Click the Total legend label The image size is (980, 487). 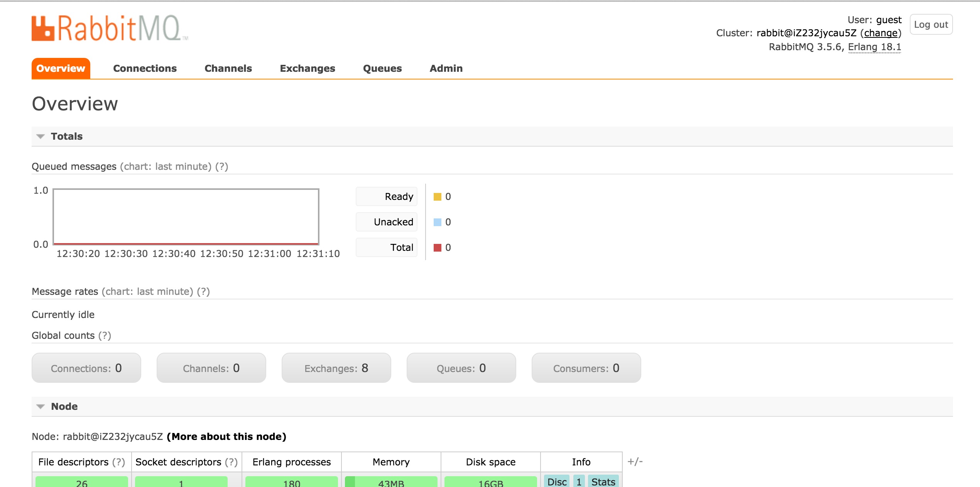pos(387,248)
